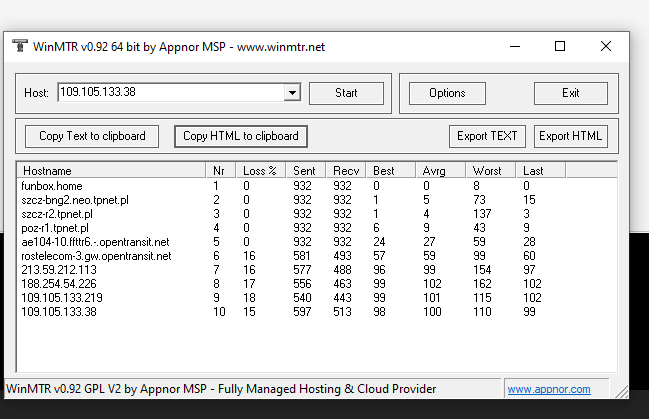This screenshot has width=649, height=419.
Task: Click the Avrg column header
Action: (x=440, y=171)
